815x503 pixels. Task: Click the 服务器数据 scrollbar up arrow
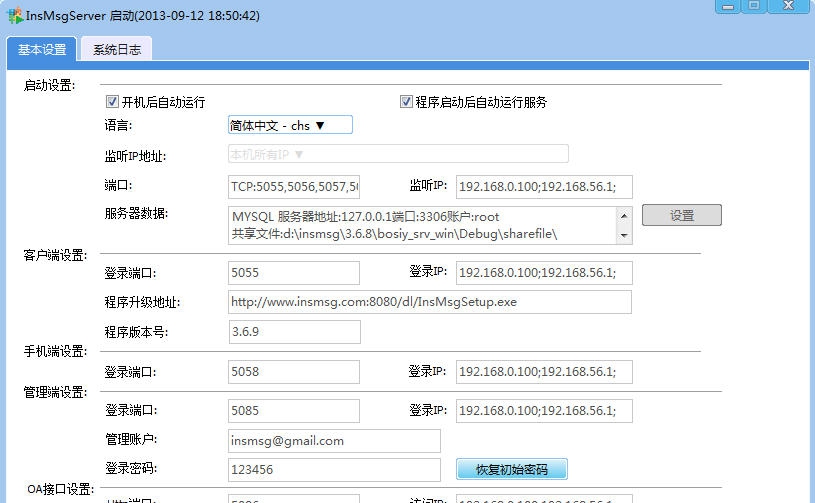(x=624, y=215)
